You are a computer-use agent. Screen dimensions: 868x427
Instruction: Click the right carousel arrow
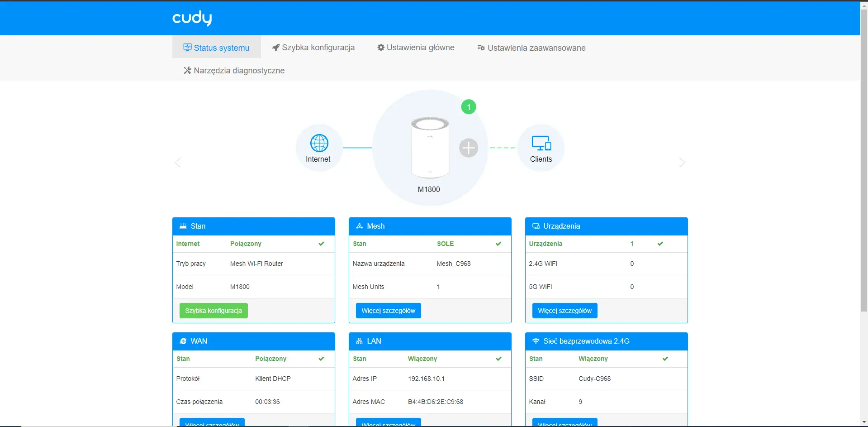(682, 162)
